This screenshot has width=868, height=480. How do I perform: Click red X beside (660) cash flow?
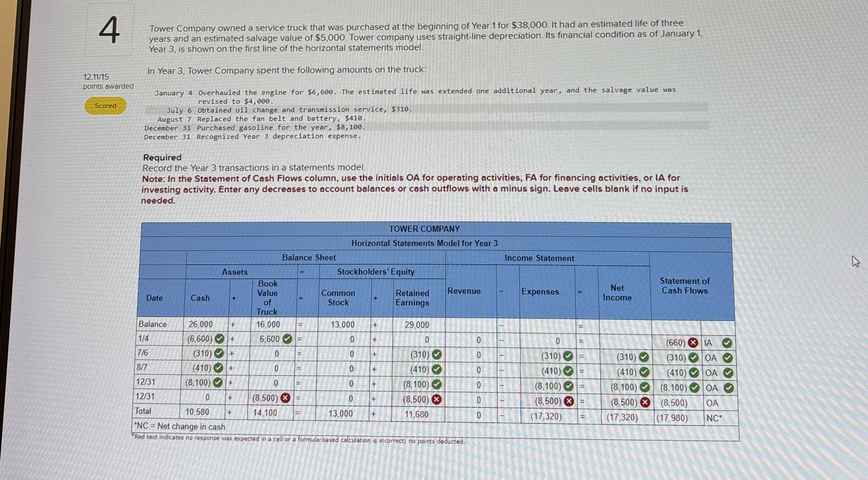click(x=693, y=342)
